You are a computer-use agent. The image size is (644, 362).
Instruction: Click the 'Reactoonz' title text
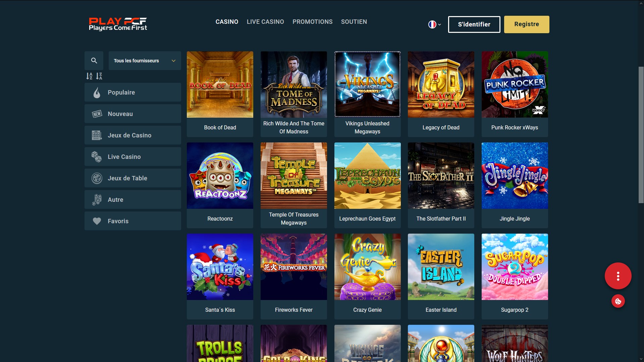[220, 219]
